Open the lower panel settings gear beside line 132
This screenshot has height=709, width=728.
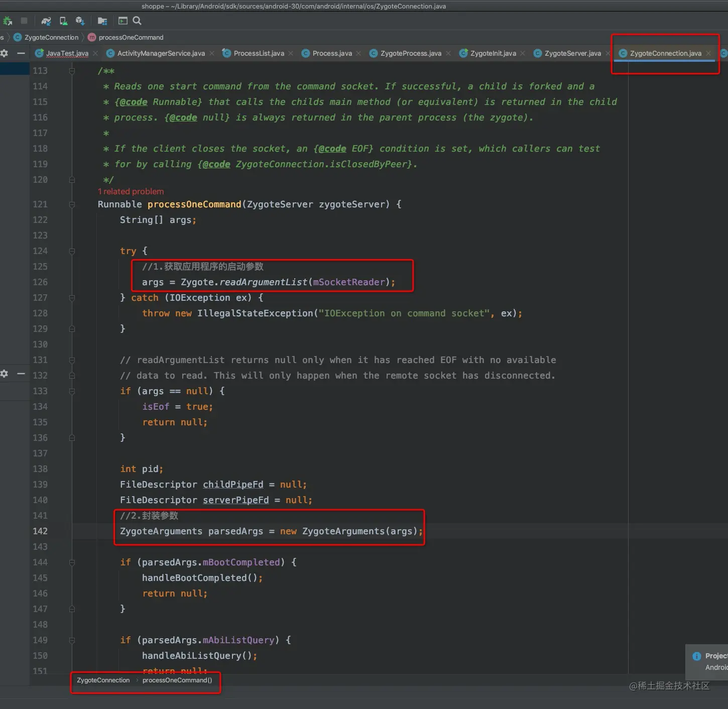click(4, 374)
